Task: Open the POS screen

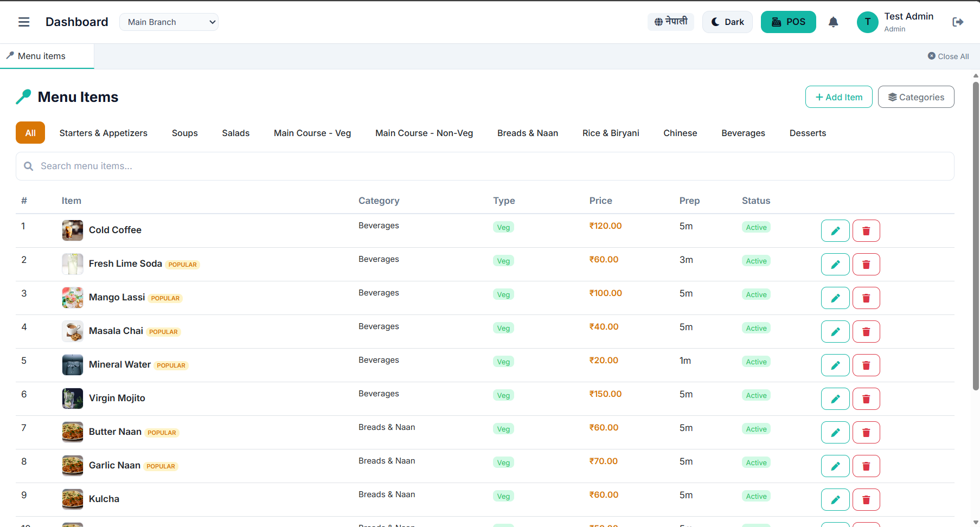Action: pos(788,22)
